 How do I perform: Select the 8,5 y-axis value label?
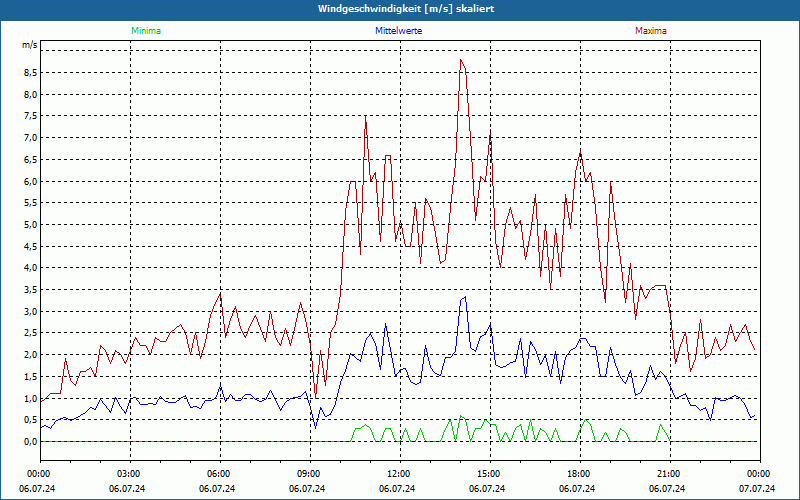coord(29,73)
